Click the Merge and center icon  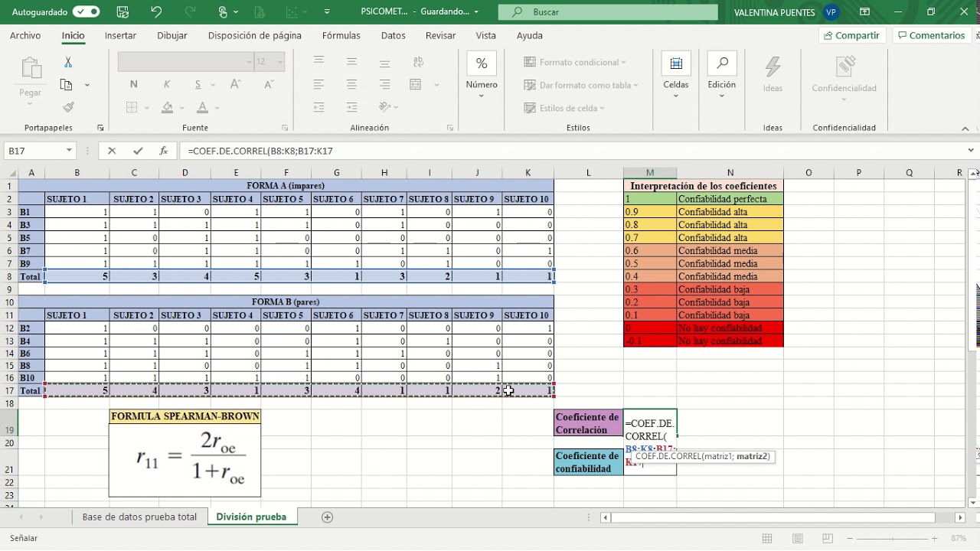point(416,85)
